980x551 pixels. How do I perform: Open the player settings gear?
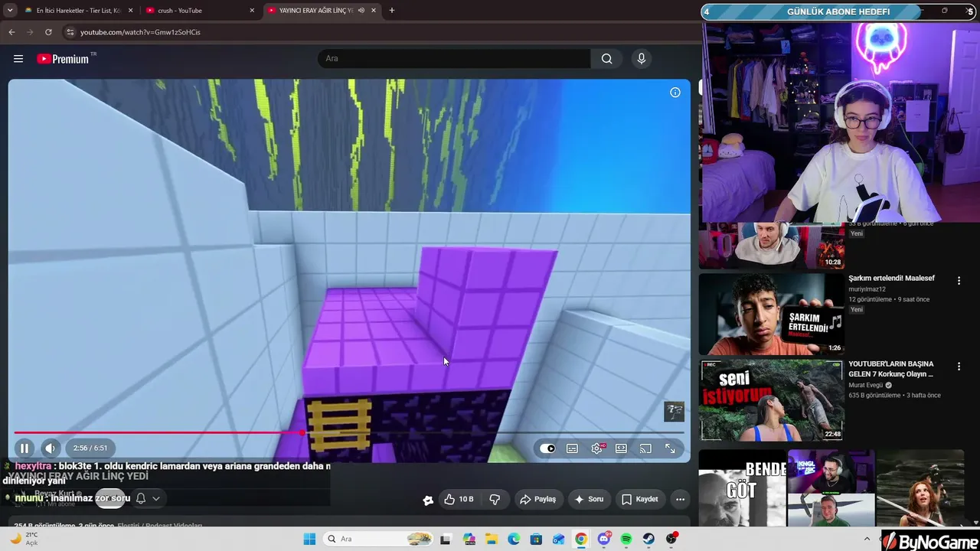(x=597, y=448)
